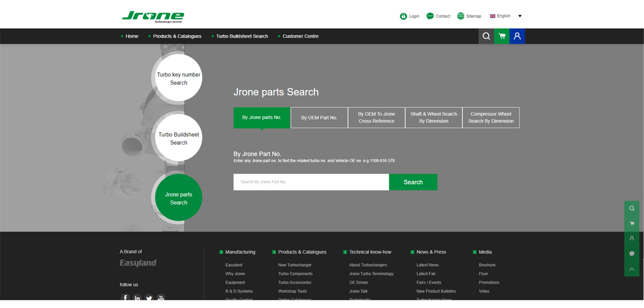Open Manufacturing footer heading
Screen dimensions: 644x308
pos(240,252)
